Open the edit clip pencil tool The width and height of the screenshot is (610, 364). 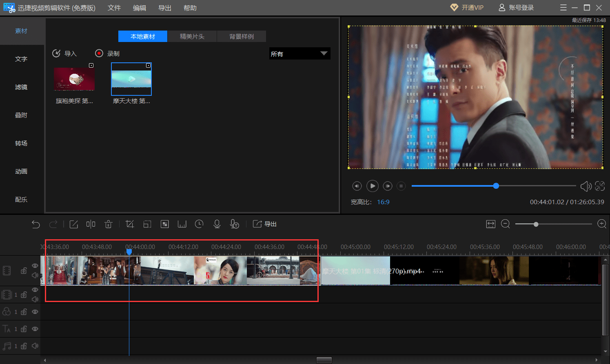click(x=73, y=224)
